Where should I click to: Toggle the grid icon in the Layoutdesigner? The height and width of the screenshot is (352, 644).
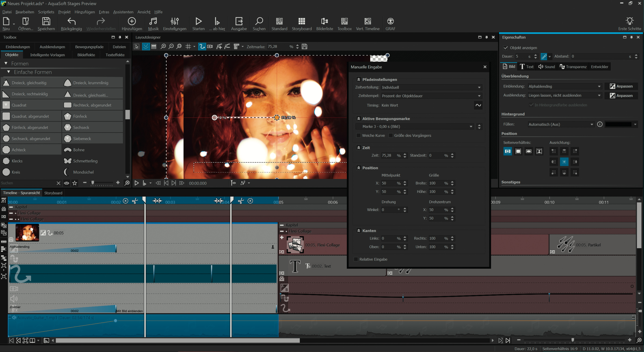188,46
